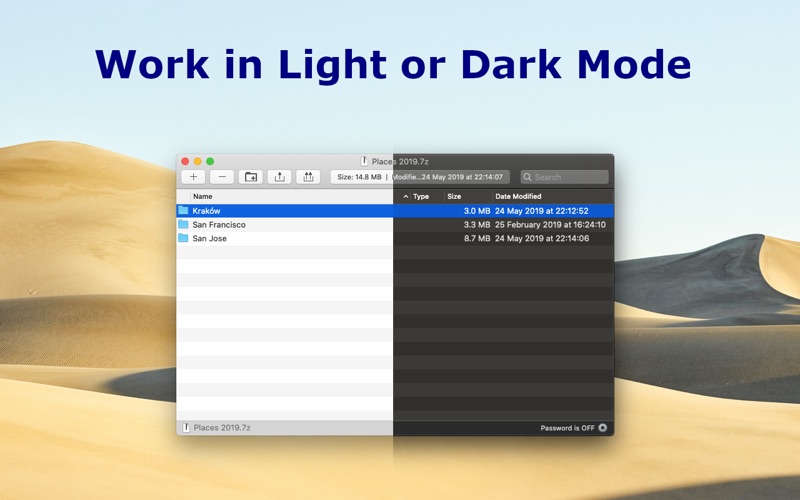Click the Password is OFF status label
This screenshot has height=500, width=800.
click(x=567, y=428)
